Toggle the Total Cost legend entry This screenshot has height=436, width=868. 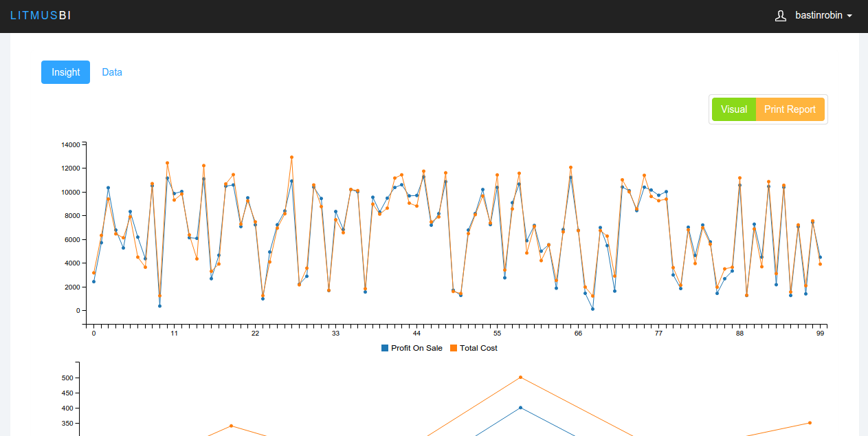tap(474, 348)
